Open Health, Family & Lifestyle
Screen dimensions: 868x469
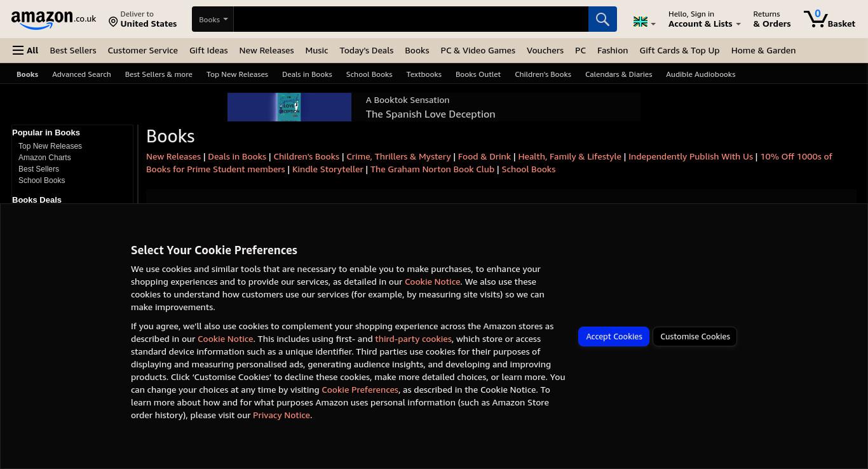(x=569, y=156)
